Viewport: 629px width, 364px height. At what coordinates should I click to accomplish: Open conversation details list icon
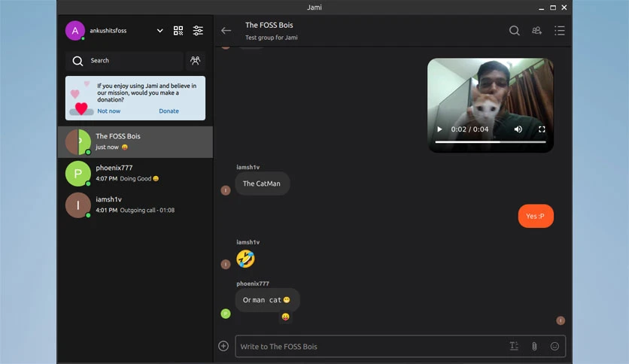click(x=560, y=31)
